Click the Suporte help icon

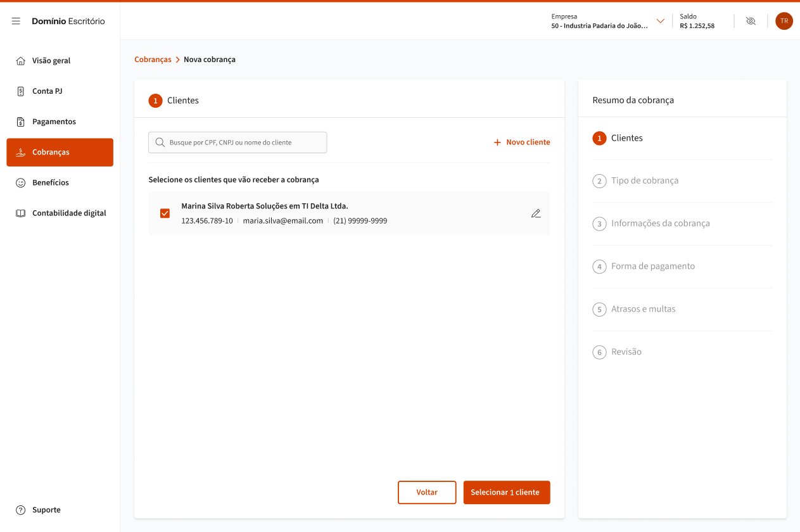[x=20, y=510]
